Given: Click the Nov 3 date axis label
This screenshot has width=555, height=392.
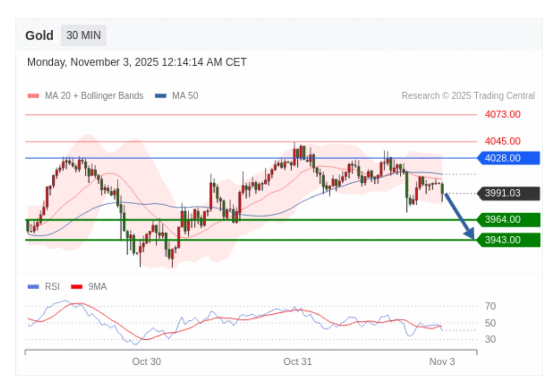Looking at the screenshot, I should [x=442, y=362].
